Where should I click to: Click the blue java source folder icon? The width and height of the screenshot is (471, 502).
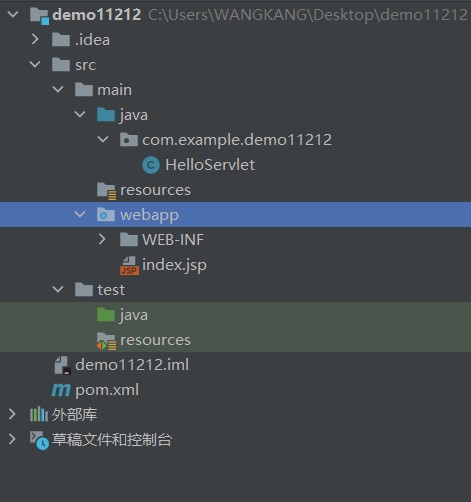tap(106, 115)
